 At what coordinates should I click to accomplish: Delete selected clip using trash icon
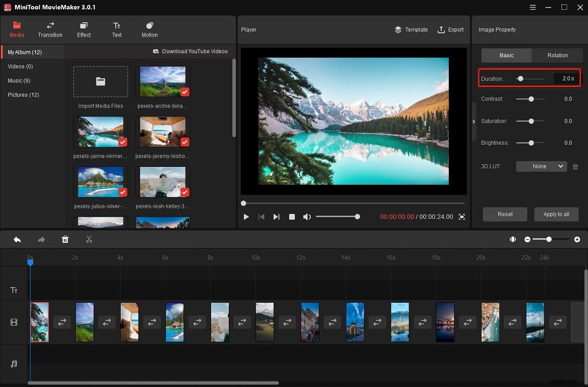(x=65, y=239)
